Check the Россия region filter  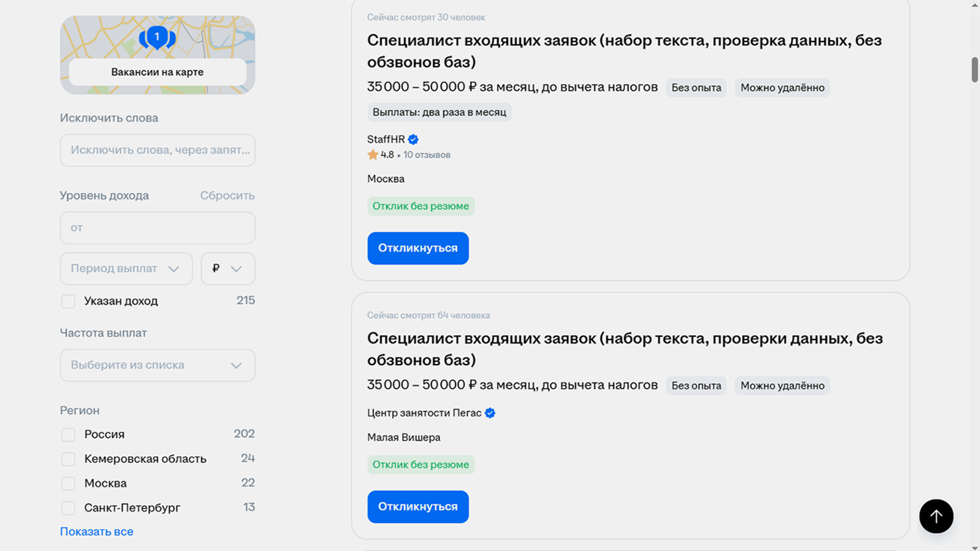click(x=68, y=435)
